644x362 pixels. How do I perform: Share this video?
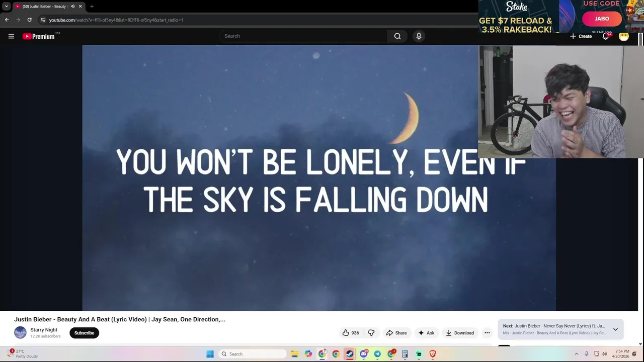(x=396, y=333)
